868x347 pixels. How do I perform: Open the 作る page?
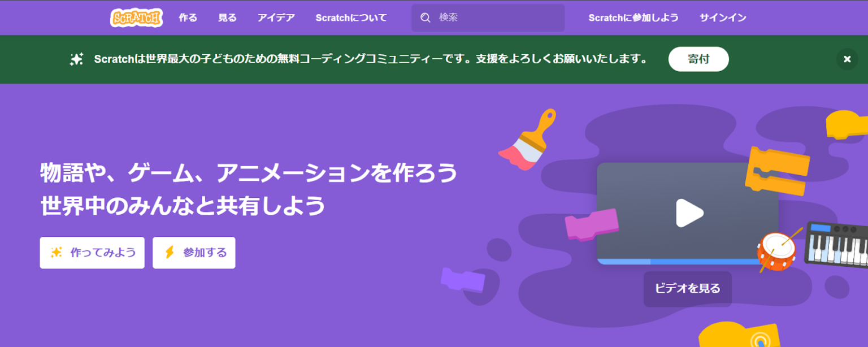point(187,18)
